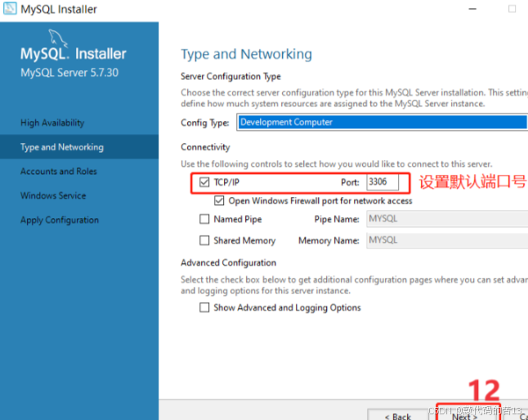Screen dimensions: 528x420
Task: Uncheck the TCP/IP checkbox
Action: click(x=204, y=182)
